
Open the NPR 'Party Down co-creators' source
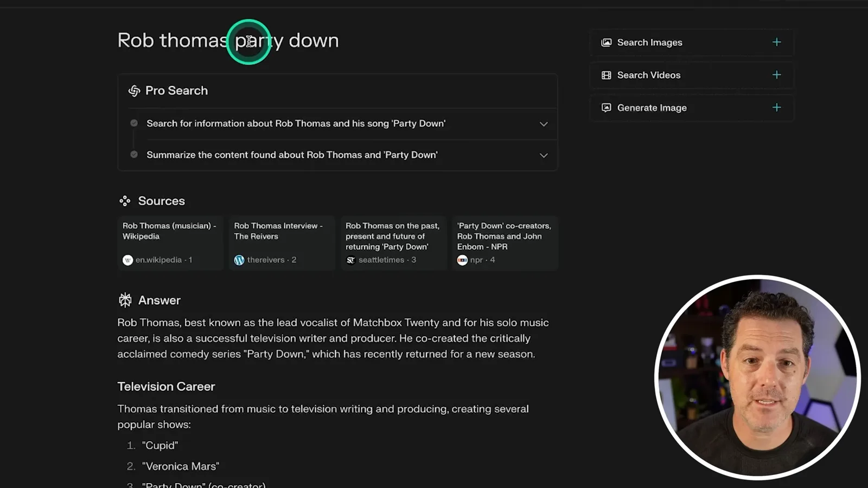(x=505, y=243)
